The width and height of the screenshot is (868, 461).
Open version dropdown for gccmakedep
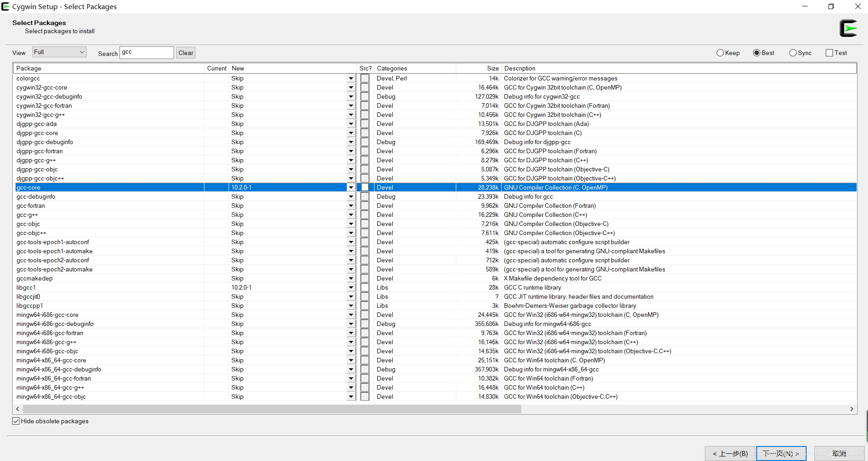click(351, 278)
